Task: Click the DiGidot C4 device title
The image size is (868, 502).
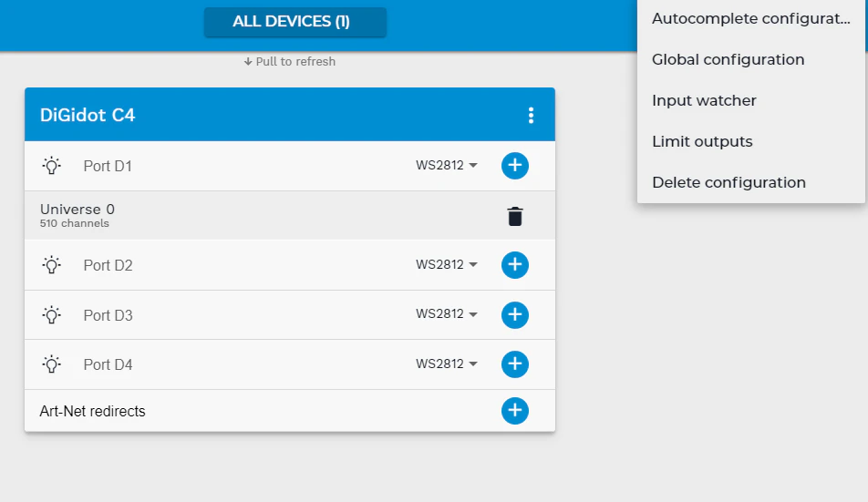Action: tap(88, 115)
